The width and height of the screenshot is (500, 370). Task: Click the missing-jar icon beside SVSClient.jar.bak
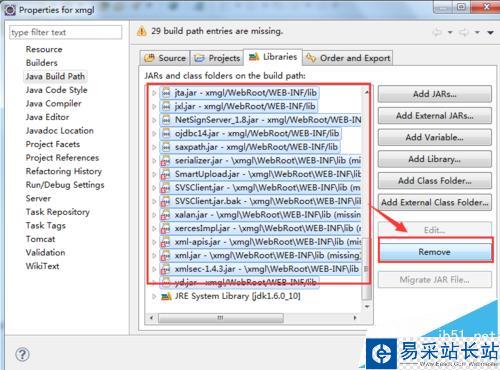click(x=166, y=202)
